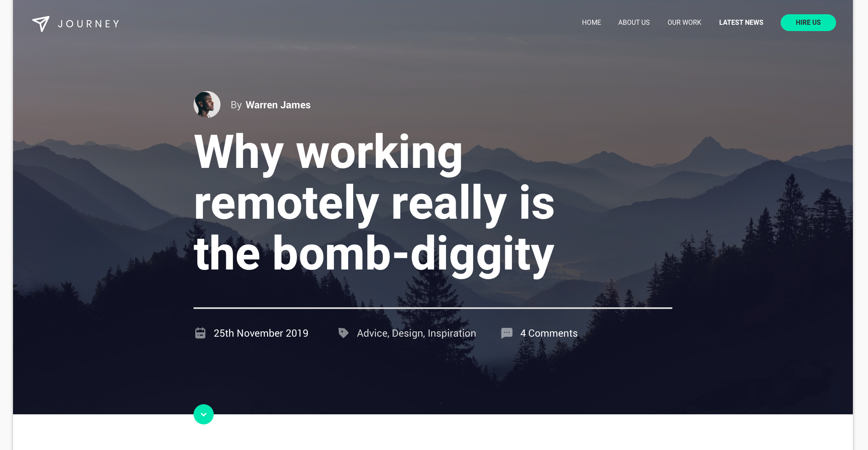This screenshot has width=868, height=450.
Task: Open author Warren James link
Action: click(278, 105)
